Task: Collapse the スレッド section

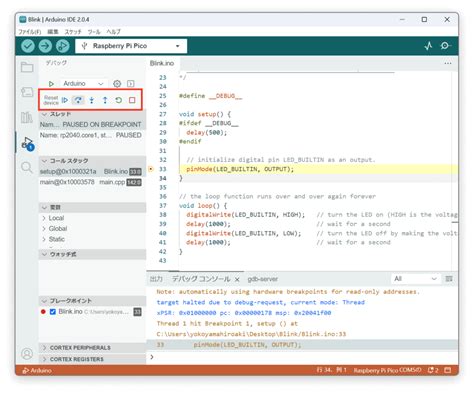Action: [92, 114]
